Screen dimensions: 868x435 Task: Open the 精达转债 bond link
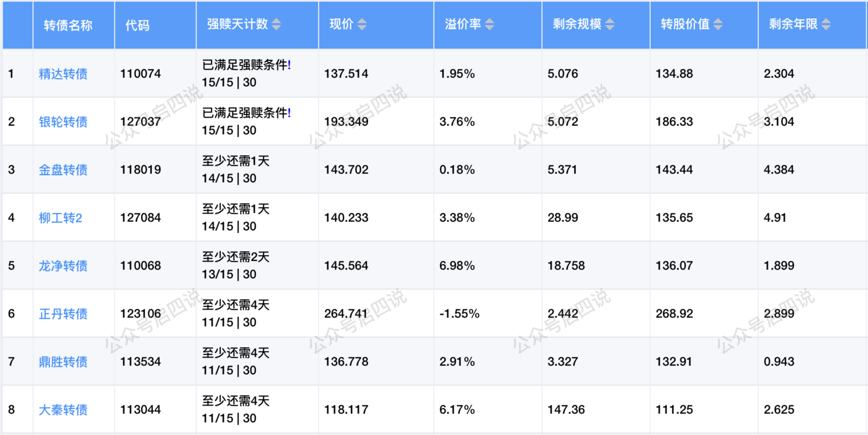[x=63, y=74]
